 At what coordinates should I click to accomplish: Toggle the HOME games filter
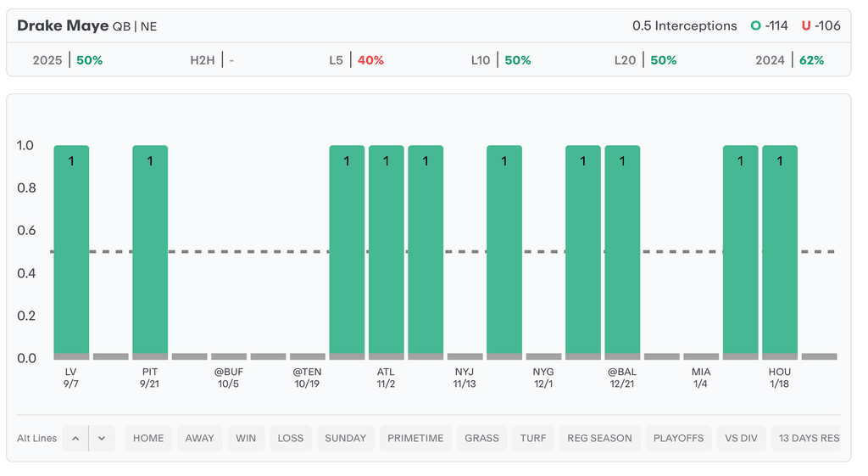coord(148,439)
